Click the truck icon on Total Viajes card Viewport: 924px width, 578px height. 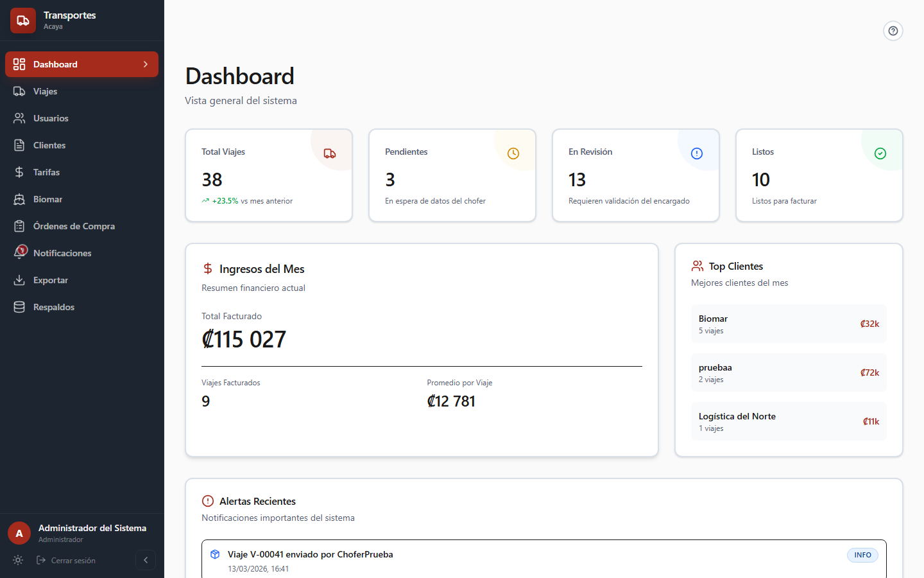click(x=330, y=153)
